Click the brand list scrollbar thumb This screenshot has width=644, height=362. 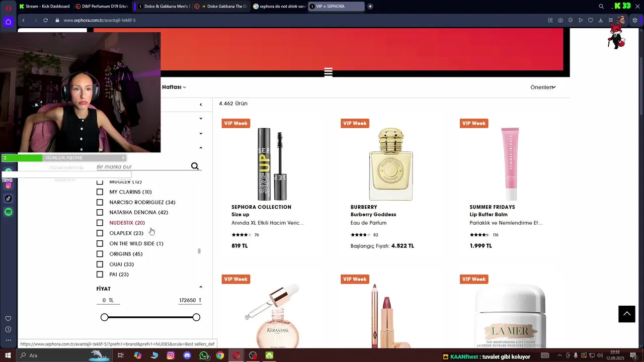pyautogui.click(x=199, y=251)
